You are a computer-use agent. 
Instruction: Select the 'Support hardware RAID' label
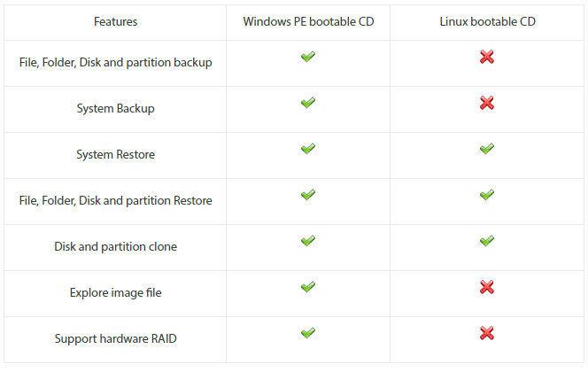115,339
